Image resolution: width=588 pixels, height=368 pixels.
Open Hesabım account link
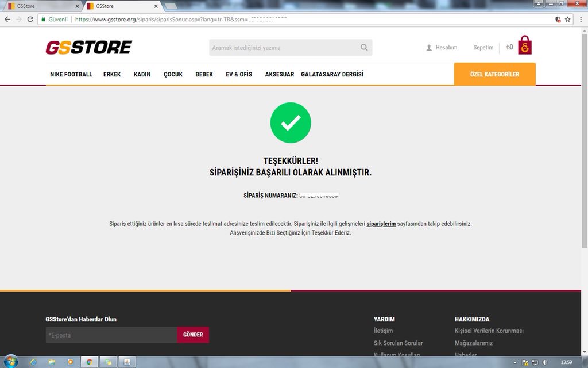[x=442, y=48]
